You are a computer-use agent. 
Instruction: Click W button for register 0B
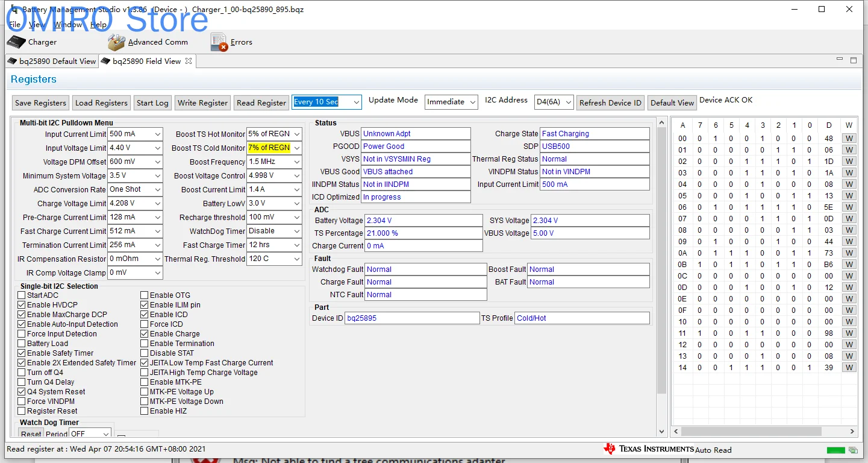coord(849,264)
